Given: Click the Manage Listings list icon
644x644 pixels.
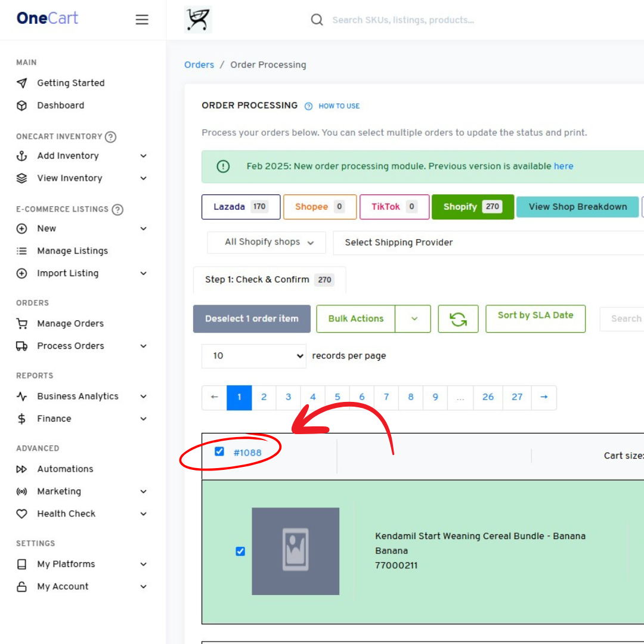Looking at the screenshot, I should point(22,251).
